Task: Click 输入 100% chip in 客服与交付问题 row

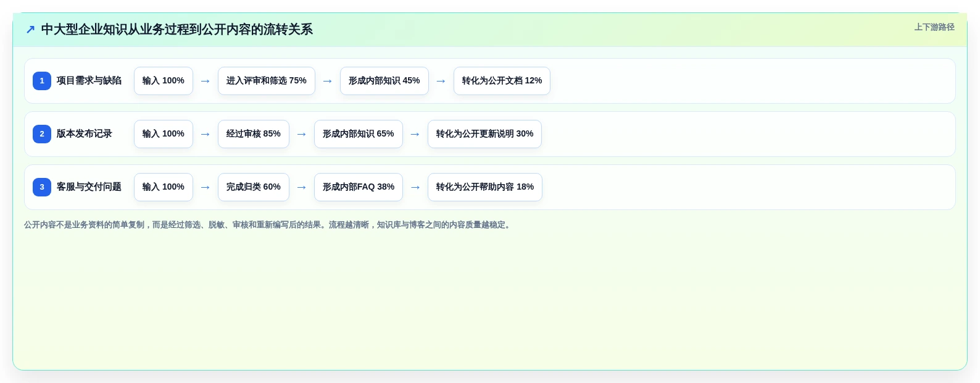Action: pos(164,187)
